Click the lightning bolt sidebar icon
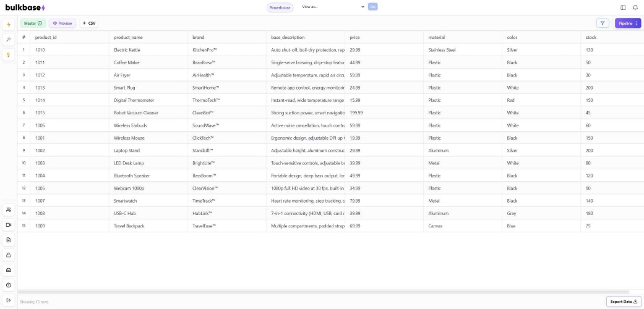The height and width of the screenshot is (309, 644). coord(9,25)
